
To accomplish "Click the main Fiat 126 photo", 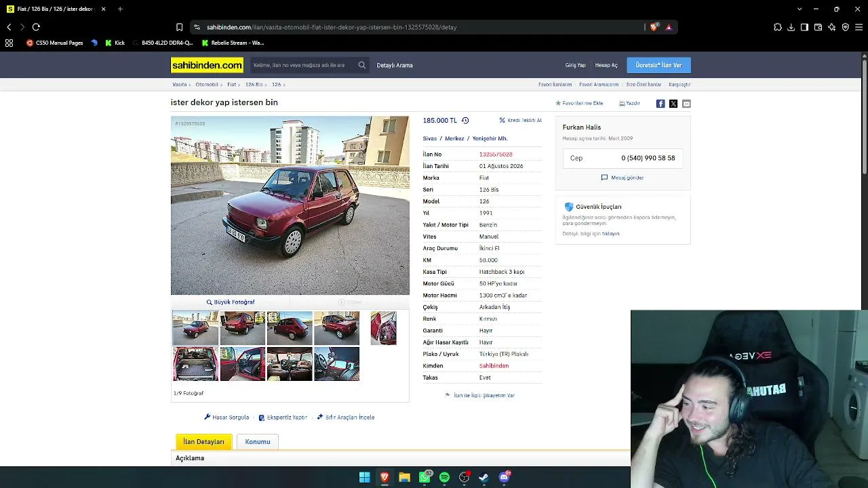I will pos(290,205).
